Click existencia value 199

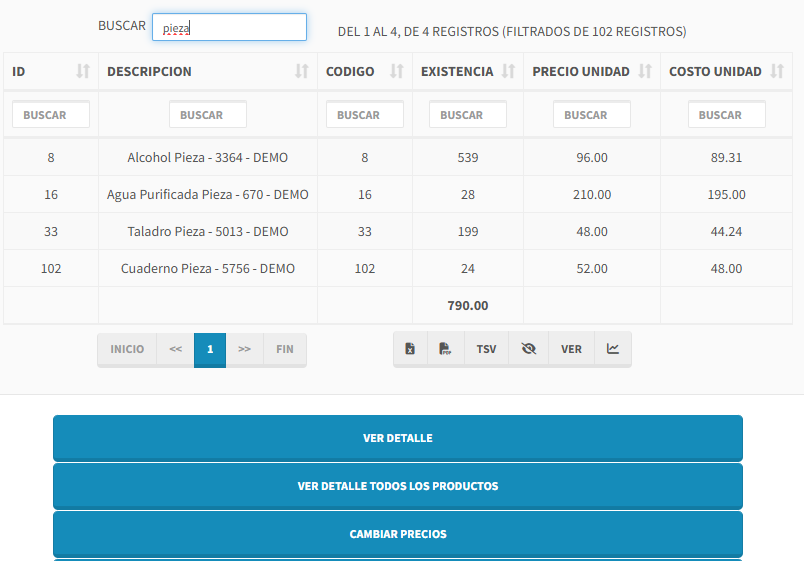tap(468, 231)
